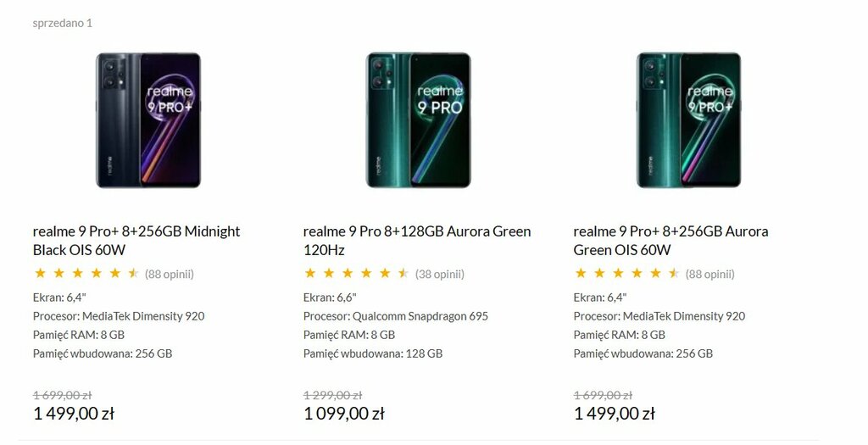Click half star of Aurora Green Pro+ rating
Image resolution: width=868 pixels, height=445 pixels.
[x=674, y=273]
